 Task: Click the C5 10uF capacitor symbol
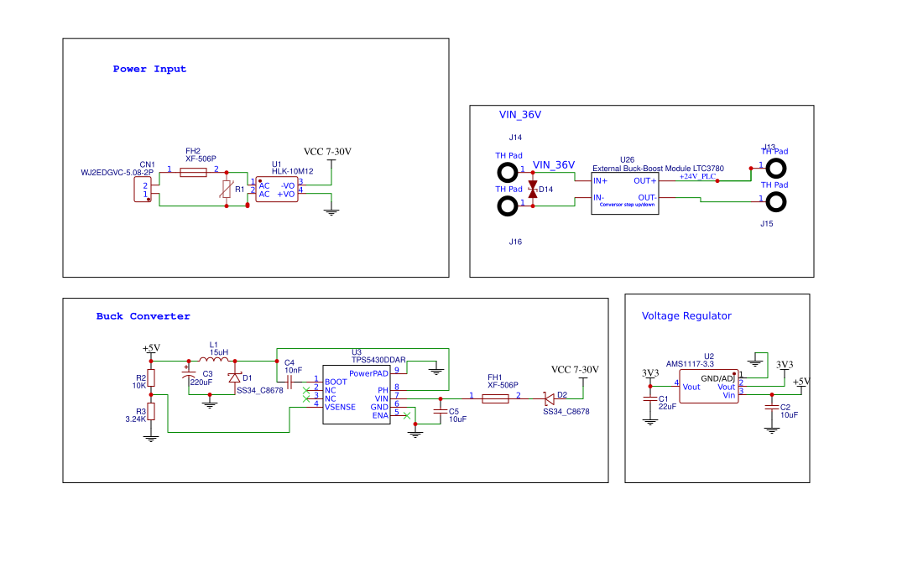point(440,412)
